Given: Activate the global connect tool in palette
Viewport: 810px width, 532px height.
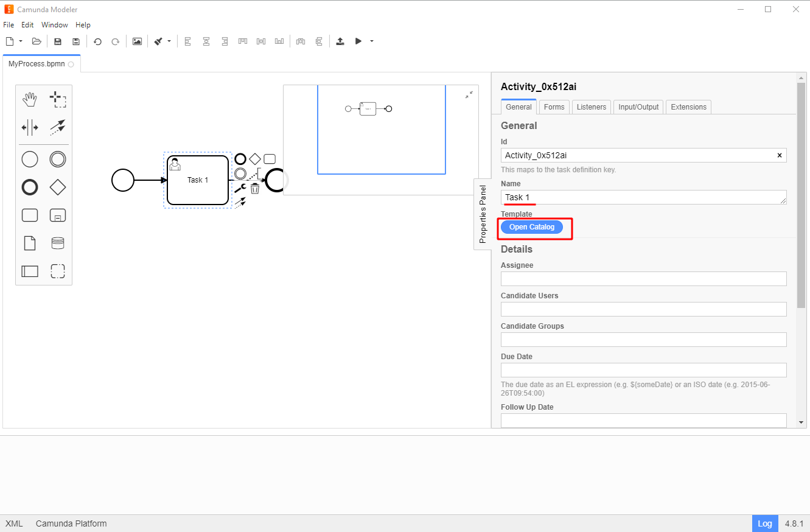Looking at the screenshot, I should tap(58, 127).
